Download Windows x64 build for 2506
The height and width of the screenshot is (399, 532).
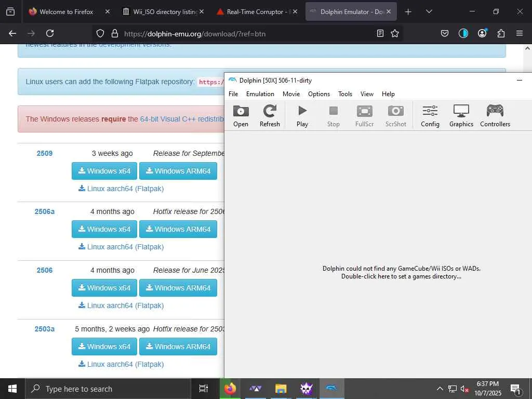104,288
